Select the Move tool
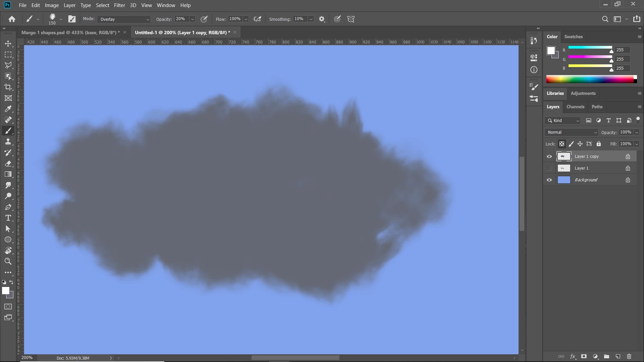 8,44
